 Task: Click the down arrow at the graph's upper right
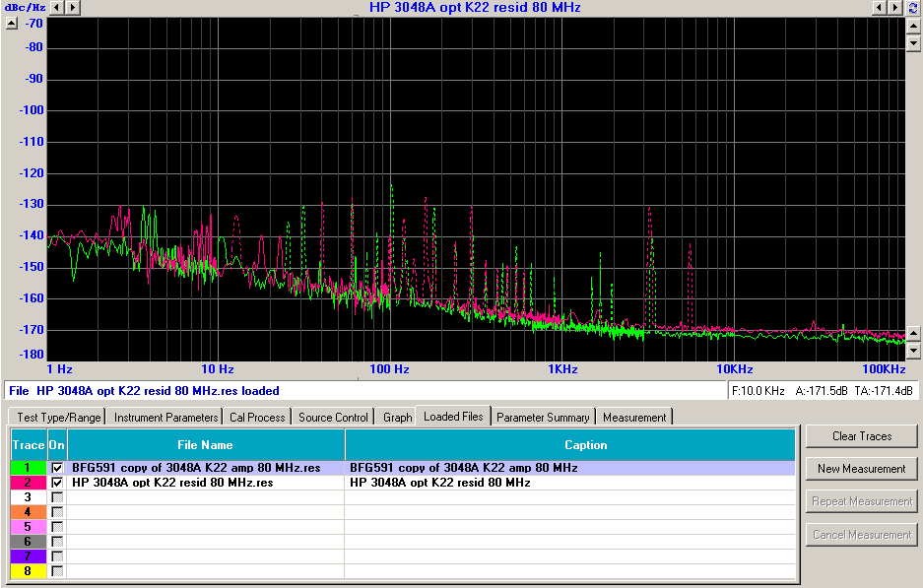point(913,43)
